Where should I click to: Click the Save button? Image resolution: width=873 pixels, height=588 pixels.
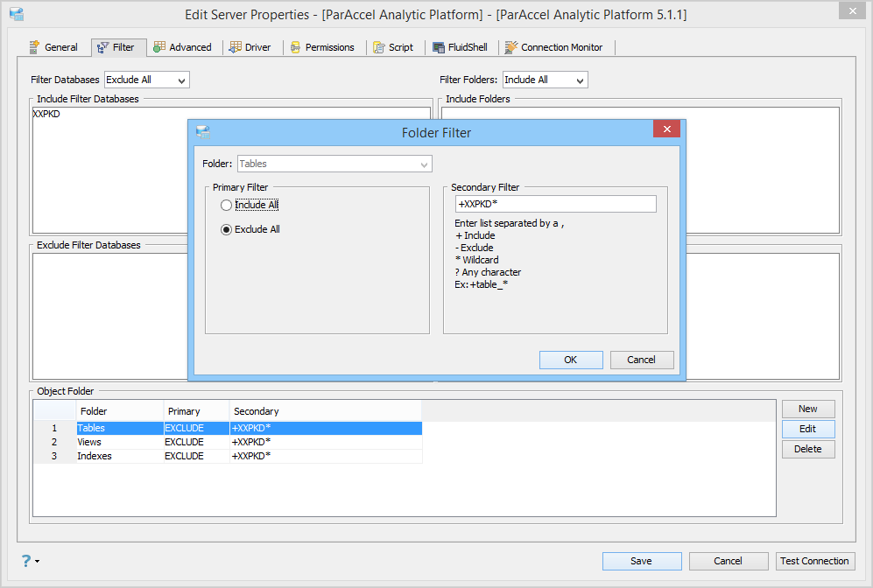[641, 561]
